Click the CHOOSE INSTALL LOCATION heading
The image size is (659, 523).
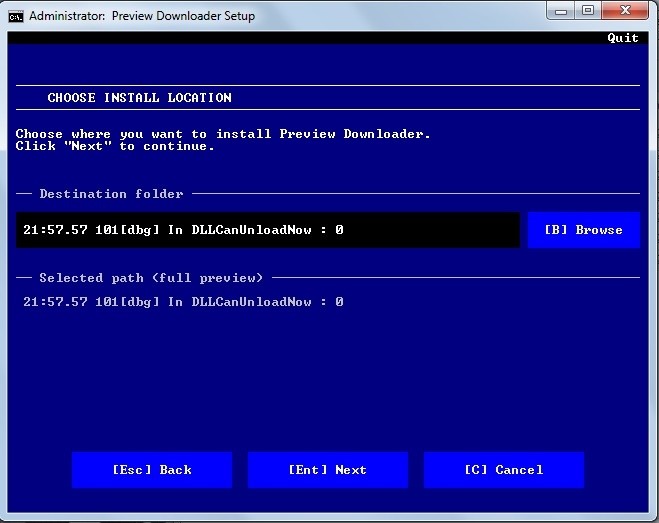[x=140, y=98]
